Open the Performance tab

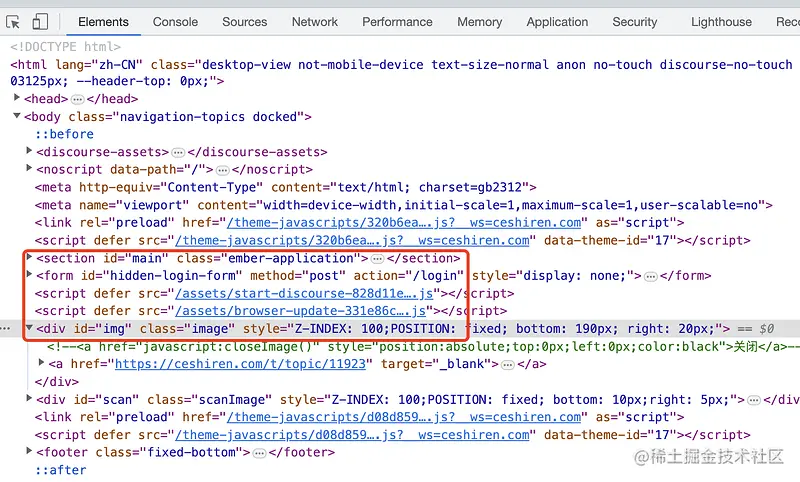tap(397, 22)
